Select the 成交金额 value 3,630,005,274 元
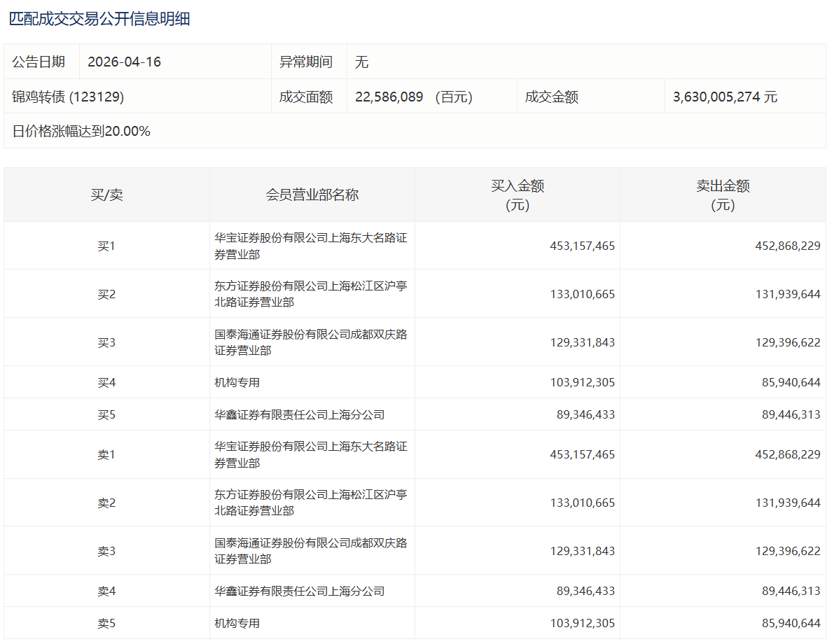This screenshot has width=832, height=644. [x=724, y=97]
